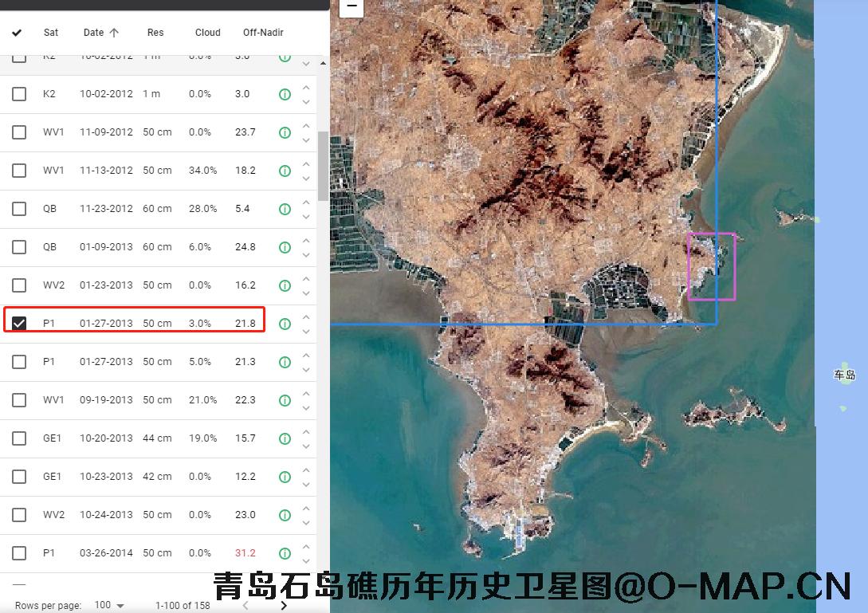Viewport: 868px width, 613px height.
Task: Go to next page of results
Action: click(x=283, y=606)
